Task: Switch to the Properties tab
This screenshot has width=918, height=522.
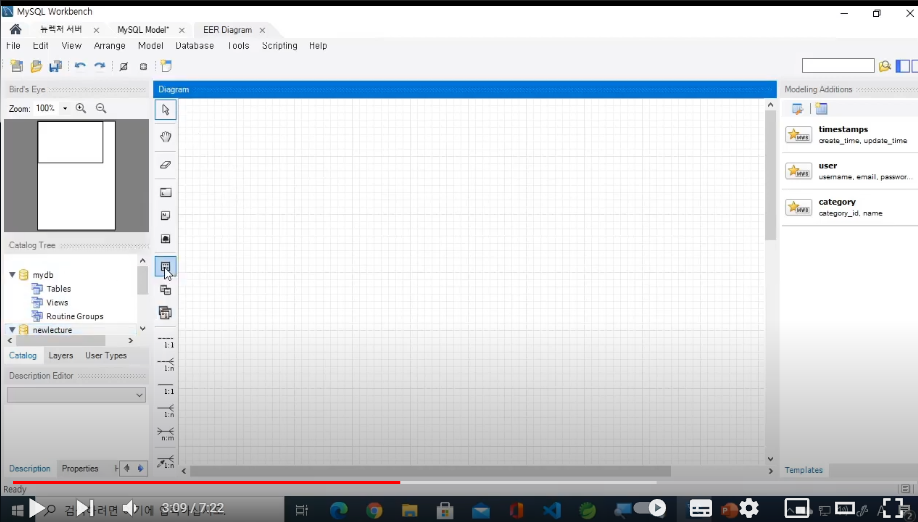Action: (80, 468)
